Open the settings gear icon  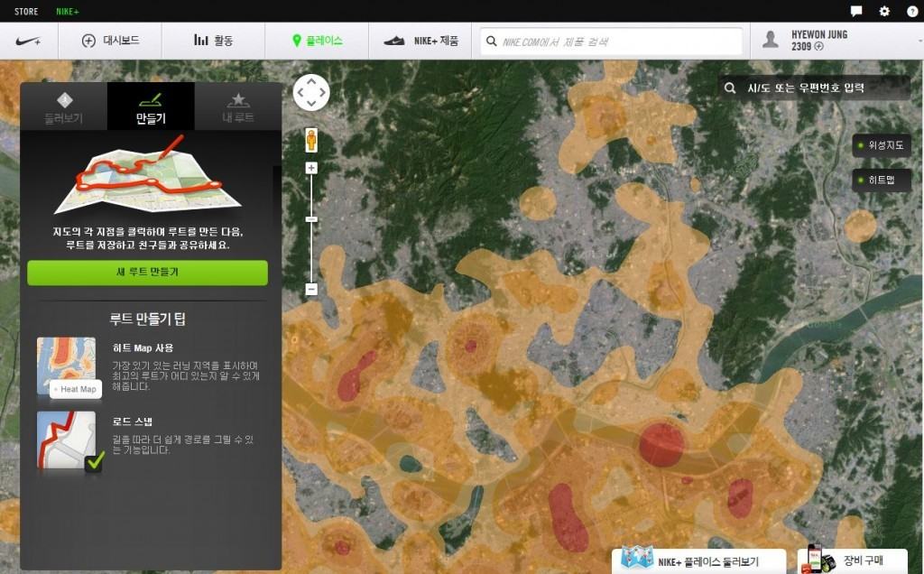pos(884,12)
